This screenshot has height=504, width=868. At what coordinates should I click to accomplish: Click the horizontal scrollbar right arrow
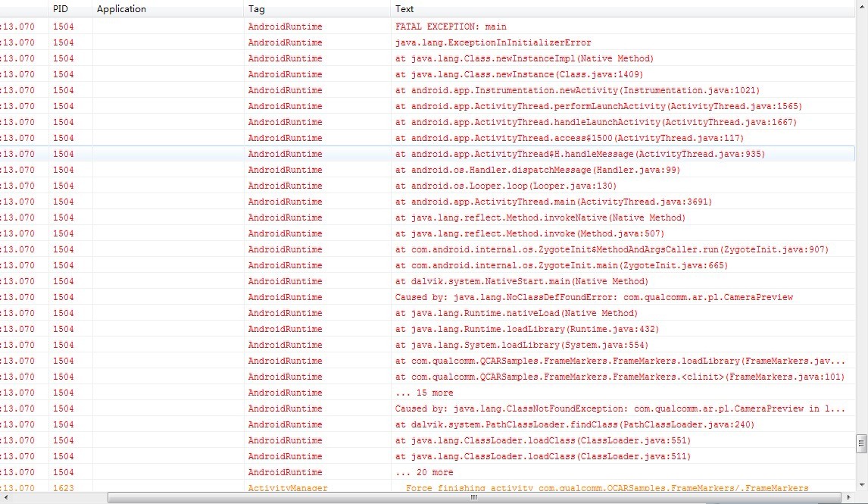(848, 497)
